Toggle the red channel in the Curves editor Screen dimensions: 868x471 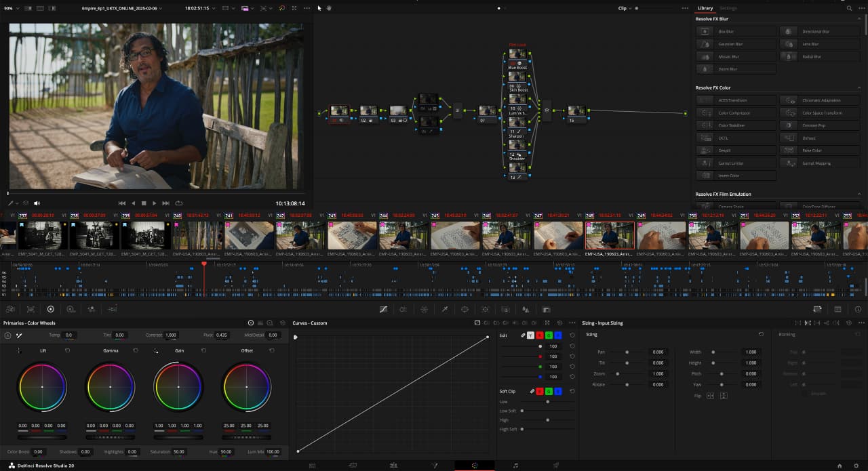click(539, 335)
